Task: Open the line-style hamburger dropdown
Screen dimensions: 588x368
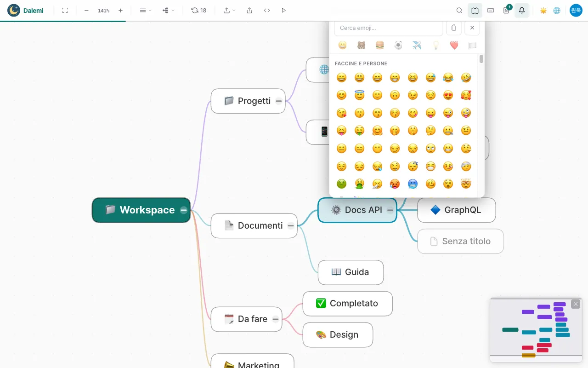Action: [x=146, y=10]
